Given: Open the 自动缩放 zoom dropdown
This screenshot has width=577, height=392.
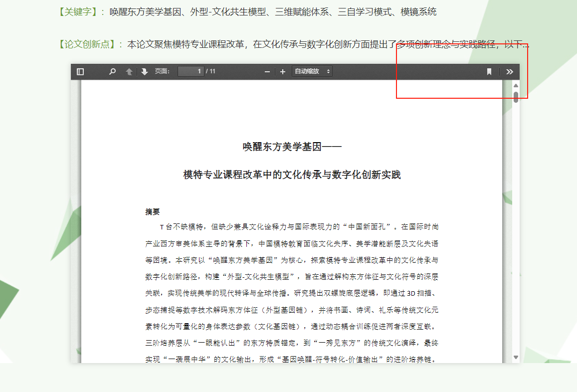Looking at the screenshot, I should click(x=312, y=71).
